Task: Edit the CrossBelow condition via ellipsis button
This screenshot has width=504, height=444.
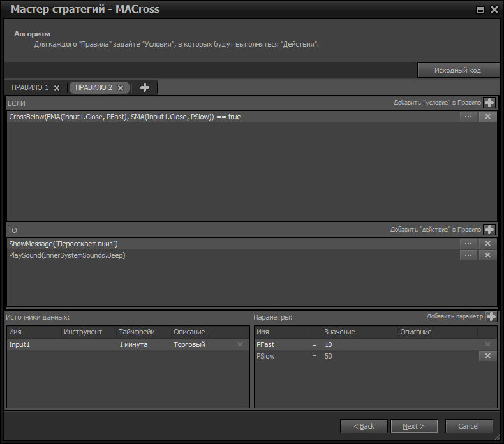Action: click(x=468, y=117)
